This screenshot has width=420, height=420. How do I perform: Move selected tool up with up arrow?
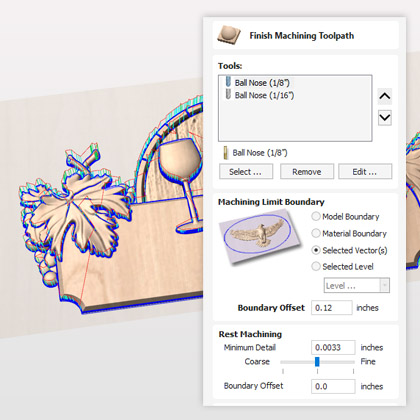click(x=385, y=96)
